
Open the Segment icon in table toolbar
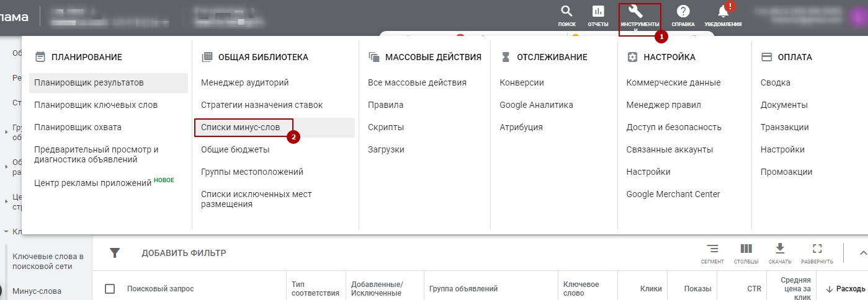[x=712, y=249]
